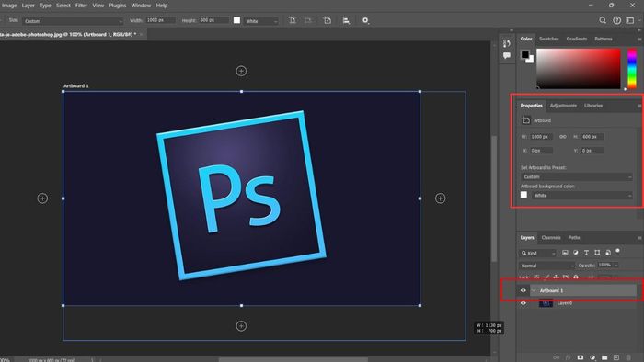Screen dimensions: 644x362
Task: Click the foreground color swatch in Color panel
Action: (525, 54)
